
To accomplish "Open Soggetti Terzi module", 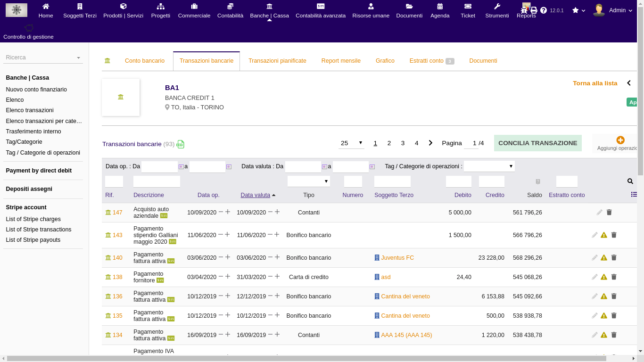I will pyautogui.click(x=80, y=11).
